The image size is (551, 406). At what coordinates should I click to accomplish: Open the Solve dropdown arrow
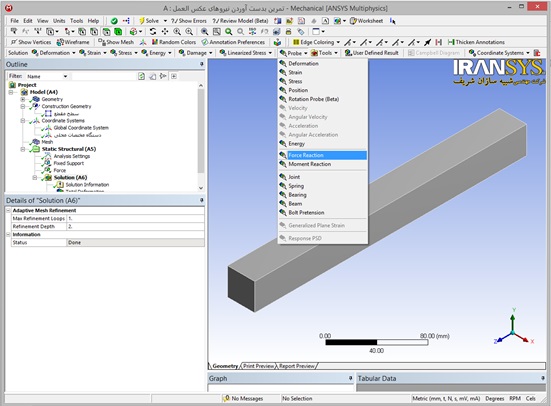tap(165, 21)
